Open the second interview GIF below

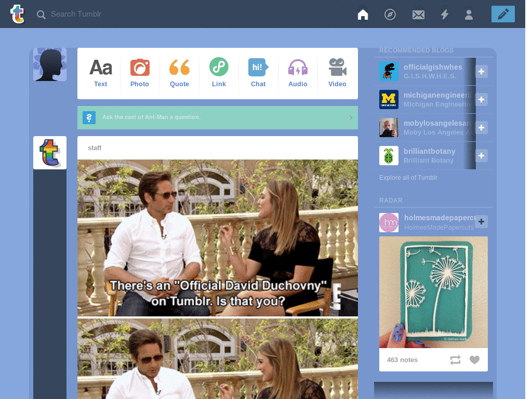pos(218,358)
